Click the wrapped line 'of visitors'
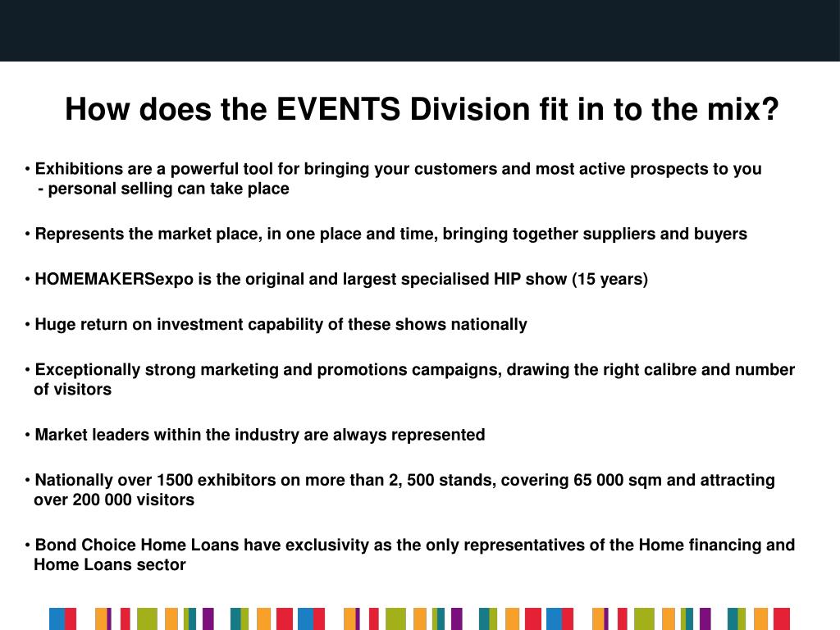This screenshot has width=840, height=630. point(73,390)
